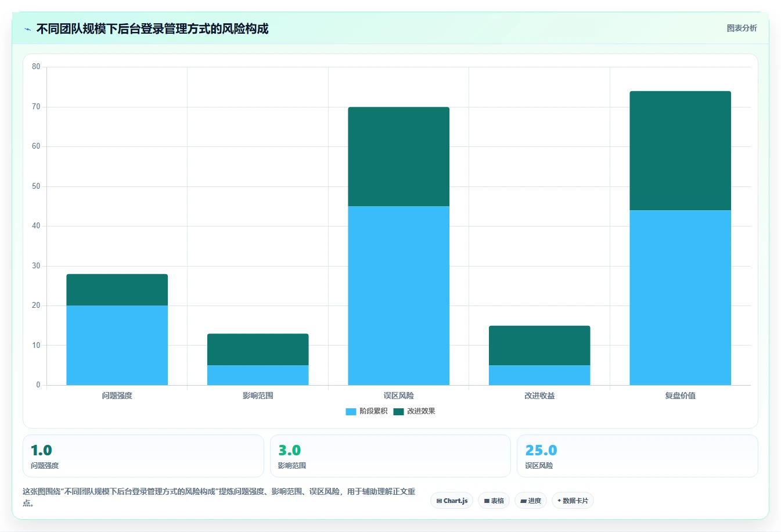Open the 1.0 问题强度 data card
The width and height of the screenshot is (781, 532).
(x=143, y=456)
